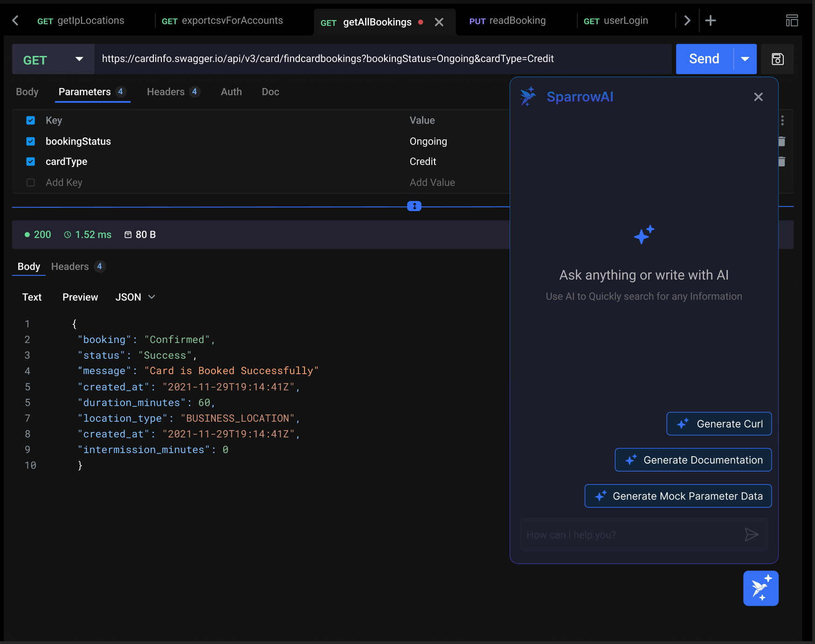
Task: Click the Ongoing value cell
Action: click(428, 141)
